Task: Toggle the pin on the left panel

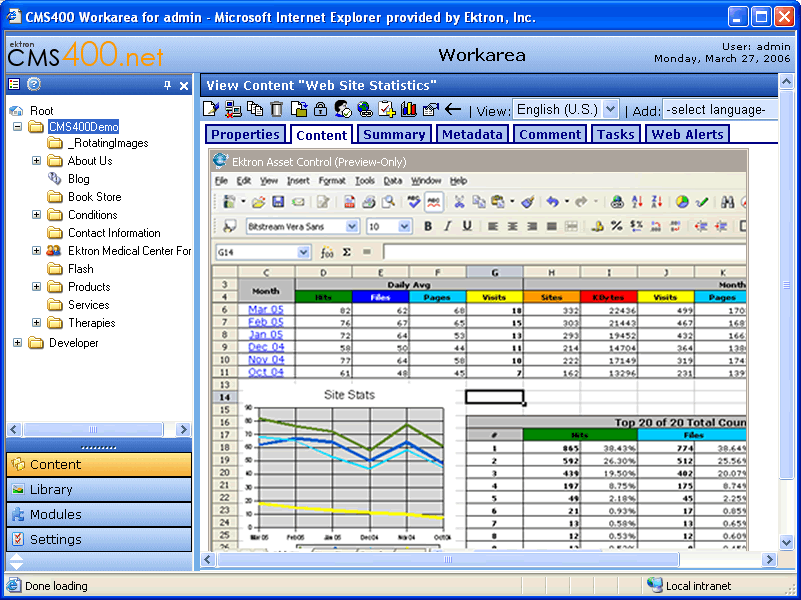Action: tap(168, 85)
